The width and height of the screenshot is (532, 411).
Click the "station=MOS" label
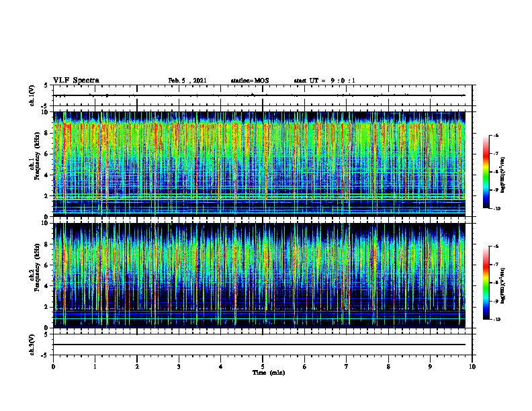pyautogui.click(x=250, y=81)
